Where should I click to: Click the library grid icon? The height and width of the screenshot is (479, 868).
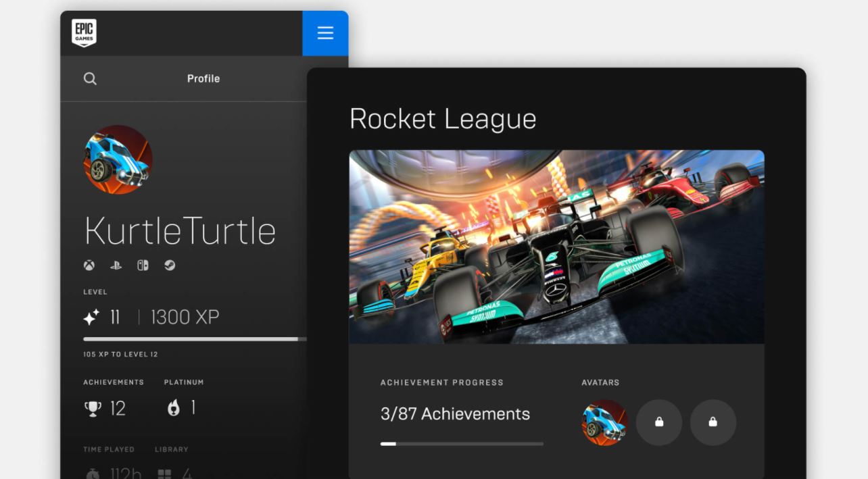[164, 474]
